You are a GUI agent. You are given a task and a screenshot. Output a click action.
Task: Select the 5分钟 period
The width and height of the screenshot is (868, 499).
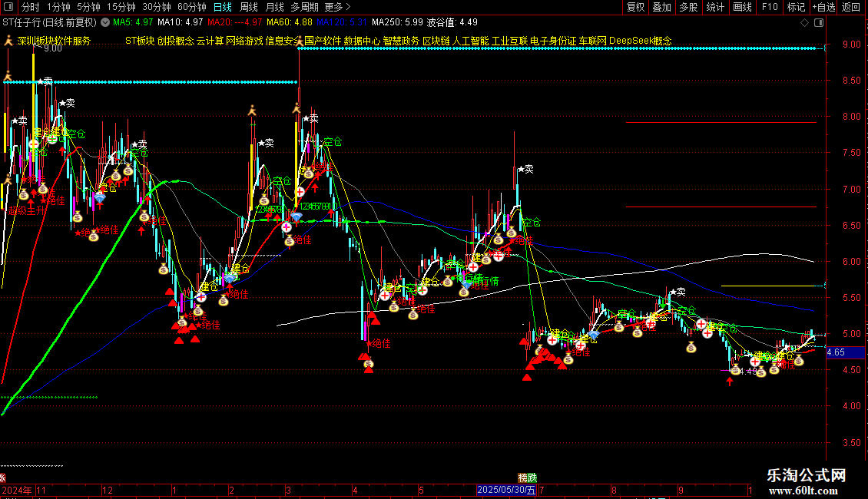pos(88,7)
